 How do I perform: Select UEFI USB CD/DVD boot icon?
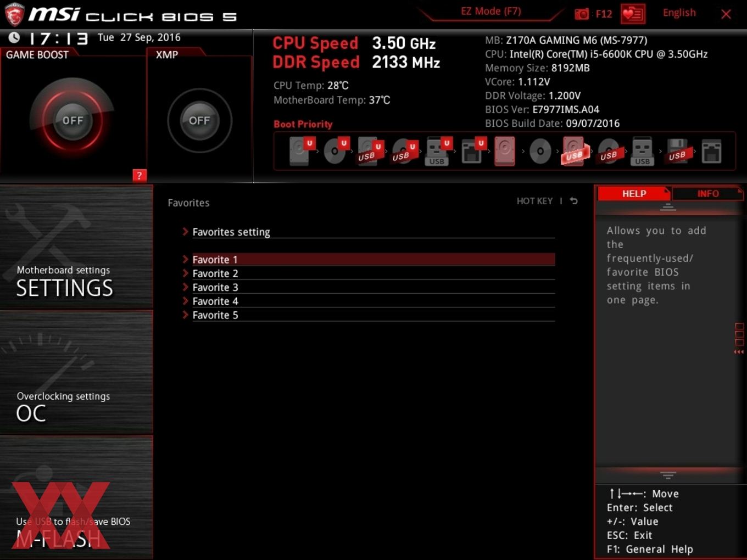point(404,151)
